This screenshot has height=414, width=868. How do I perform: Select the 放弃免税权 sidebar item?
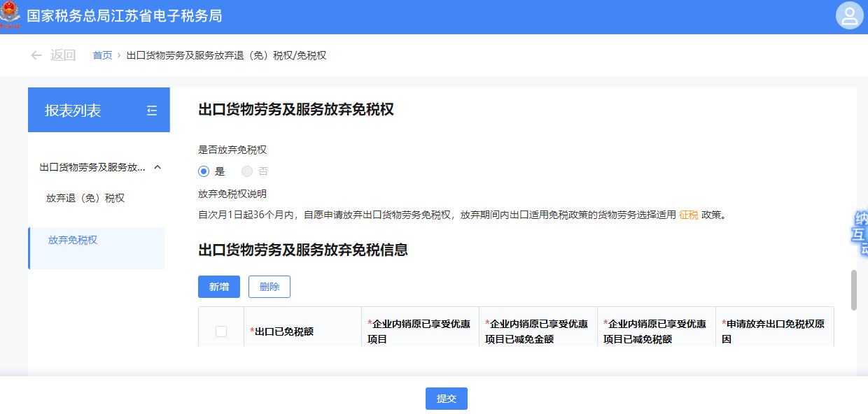click(73, 240)
